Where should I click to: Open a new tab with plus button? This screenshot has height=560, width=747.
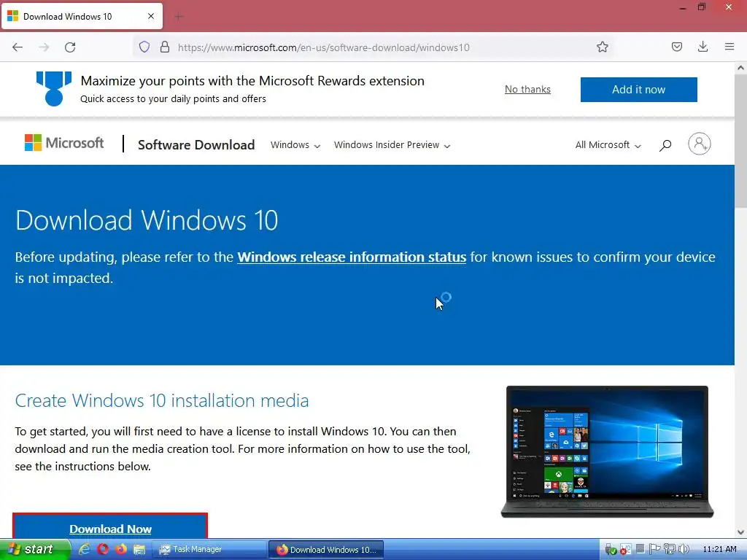click(179, 17)
